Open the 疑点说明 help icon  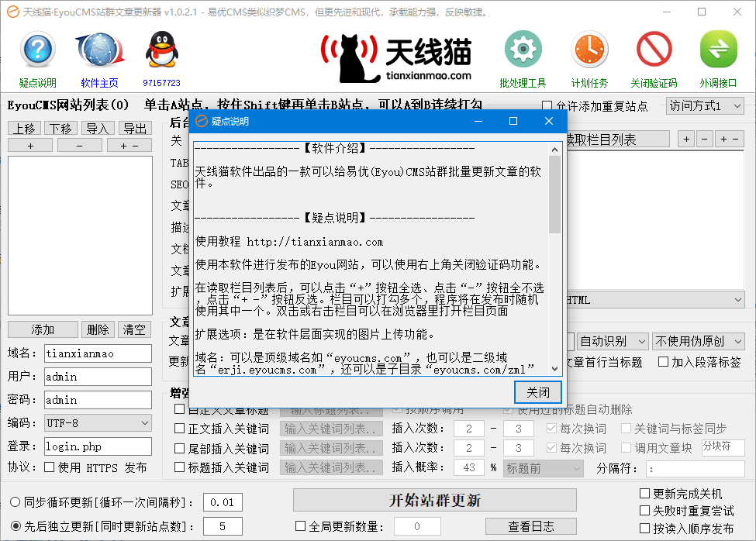point(38,50)
